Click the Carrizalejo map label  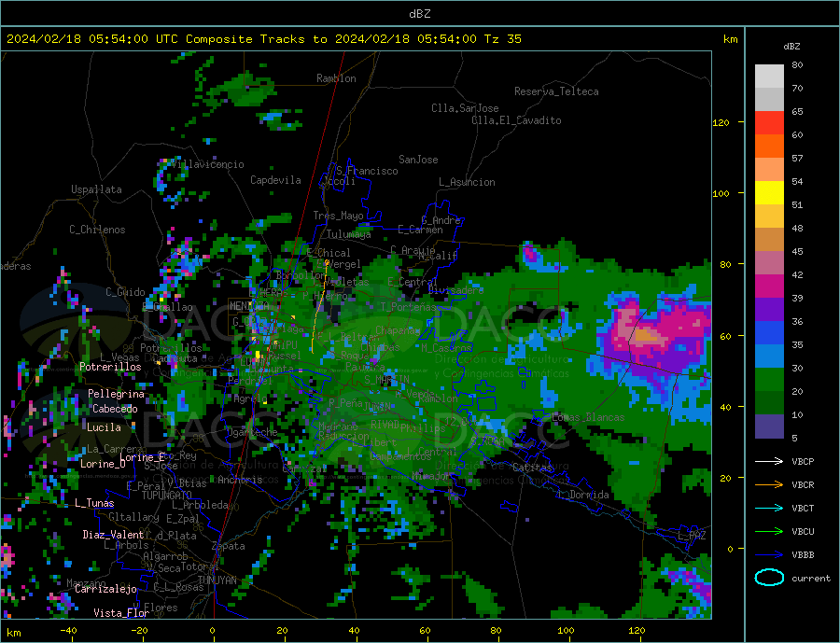click(105, 590)
